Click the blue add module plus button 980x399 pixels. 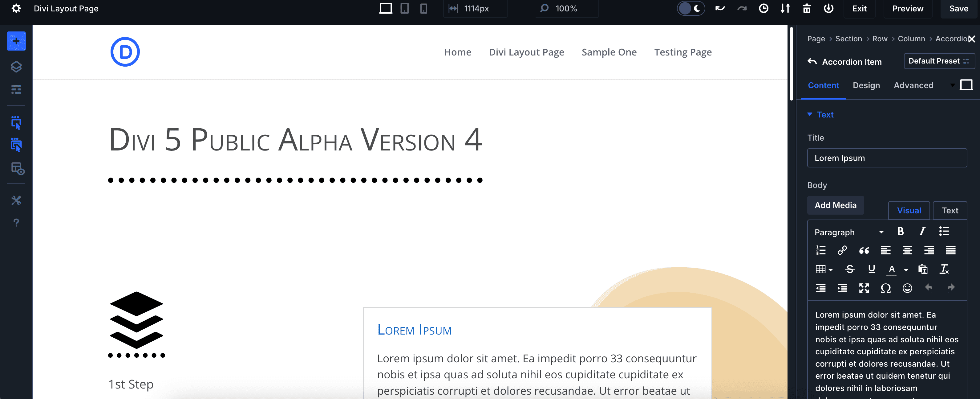tap(16, 41)
